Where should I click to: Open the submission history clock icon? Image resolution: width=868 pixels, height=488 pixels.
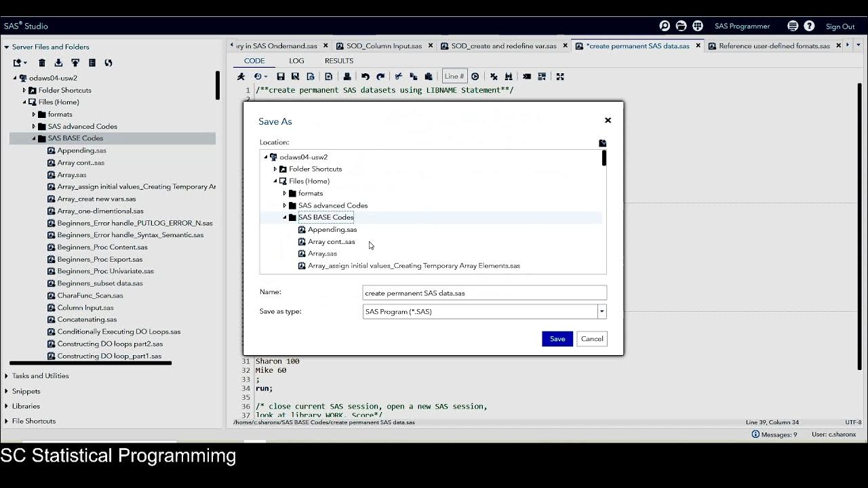click(x=259, y=77)
